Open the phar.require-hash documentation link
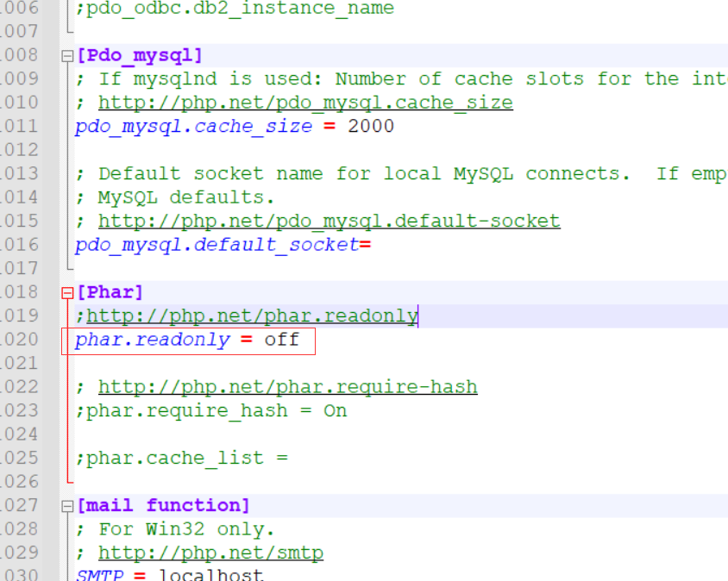Viewport: 728px width, 581px height. (287, 387)
